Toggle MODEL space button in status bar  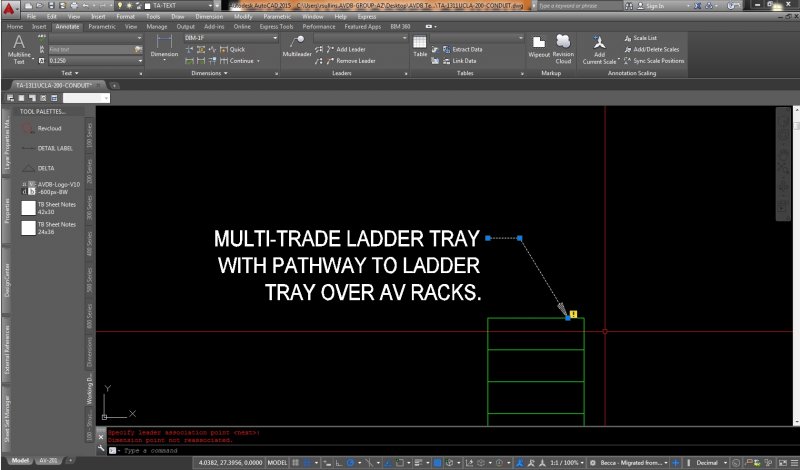[x=278, y=463]
